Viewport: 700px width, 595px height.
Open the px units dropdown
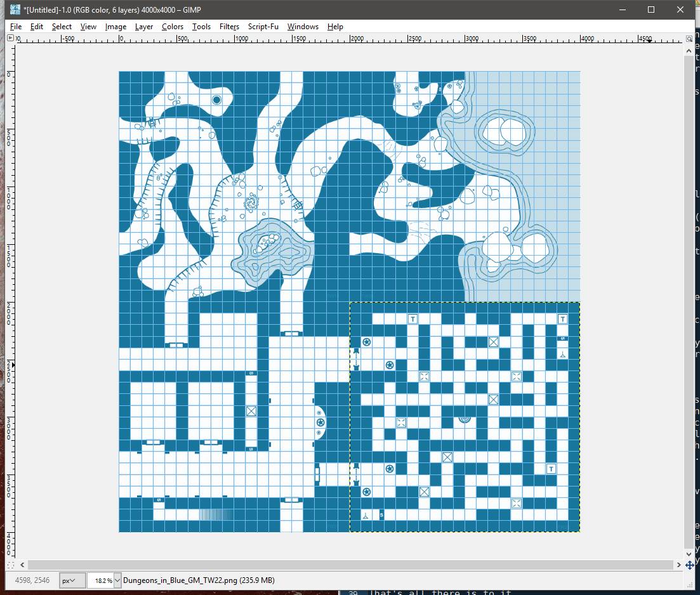[x=72, y=580]
